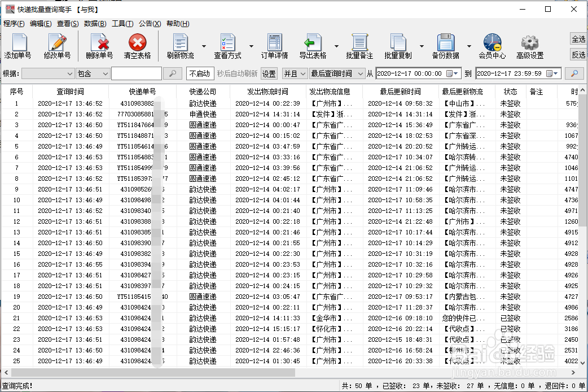This screenshot has height=392, width=588.
Task: Click the 备份数据 (Backup Data) icon
Action: (x=447, y=45)
